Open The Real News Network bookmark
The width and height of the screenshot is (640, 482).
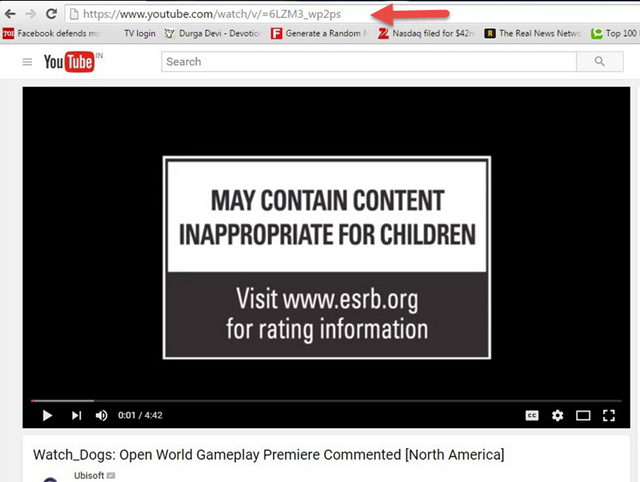click(533, 33)
